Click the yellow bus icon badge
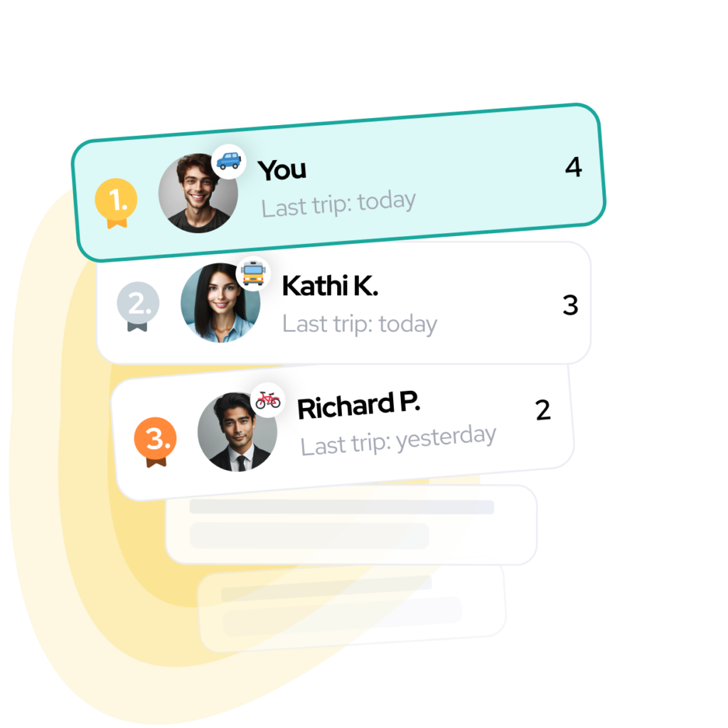The height and width of the screenshot is (728, 728). [253, 274]
